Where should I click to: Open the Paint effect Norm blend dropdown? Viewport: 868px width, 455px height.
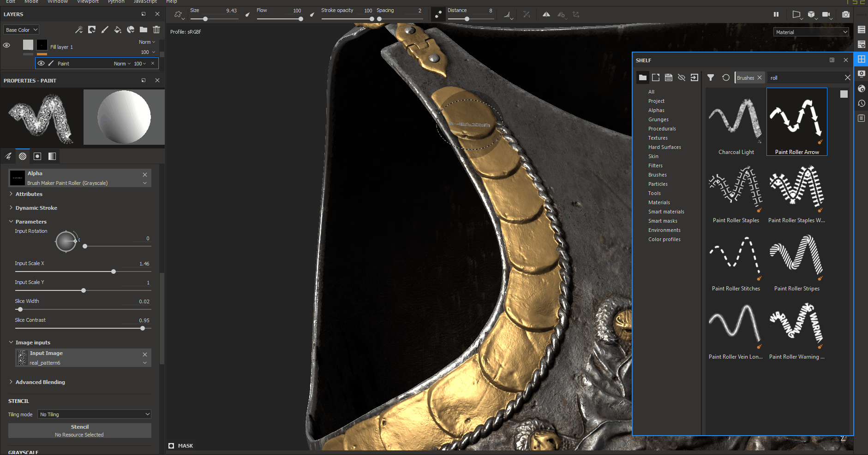122,64
